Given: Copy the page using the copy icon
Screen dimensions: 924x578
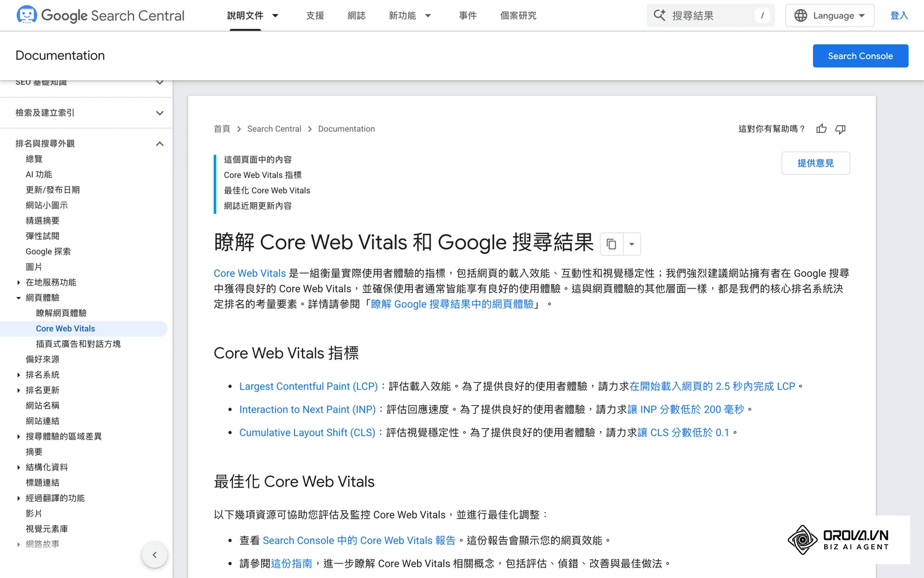Looking at the screenshot, I should tap(611, 244).
